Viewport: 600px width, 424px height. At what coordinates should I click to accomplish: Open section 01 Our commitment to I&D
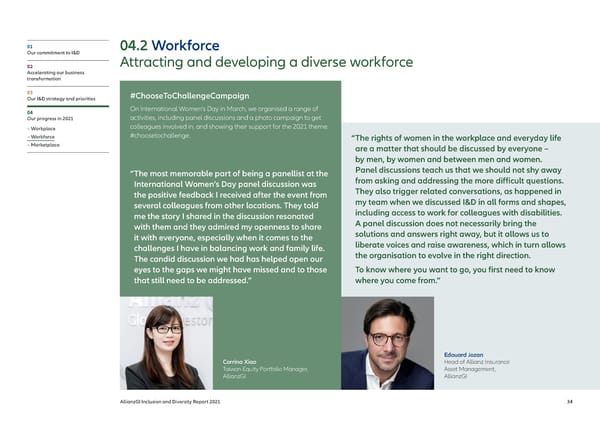point(51,51)
